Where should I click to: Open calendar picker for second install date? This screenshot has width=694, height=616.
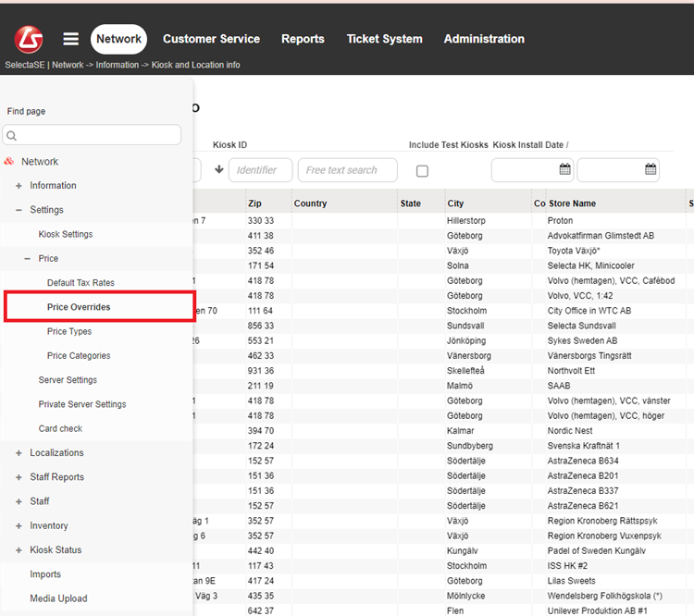click(x=651, y=170)
